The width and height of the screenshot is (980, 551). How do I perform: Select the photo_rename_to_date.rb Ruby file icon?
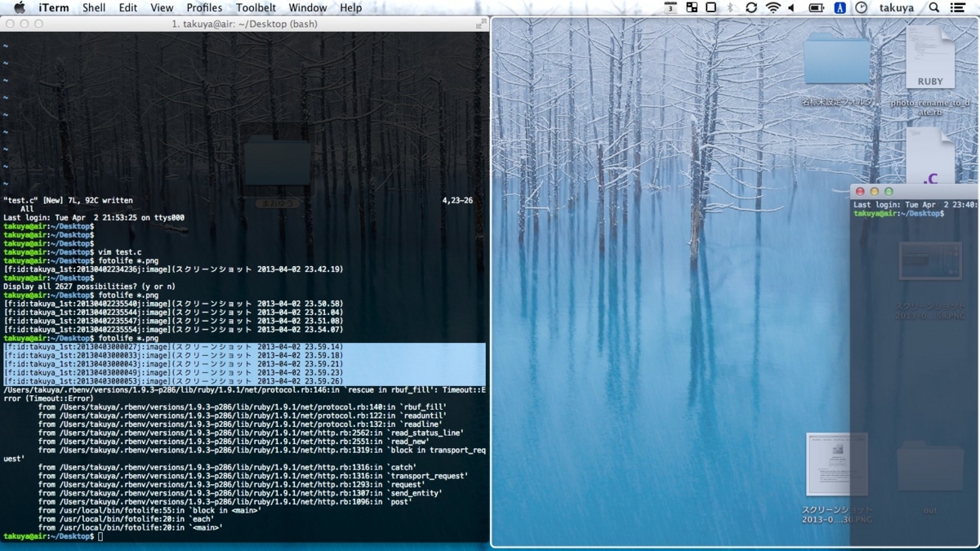929,57
